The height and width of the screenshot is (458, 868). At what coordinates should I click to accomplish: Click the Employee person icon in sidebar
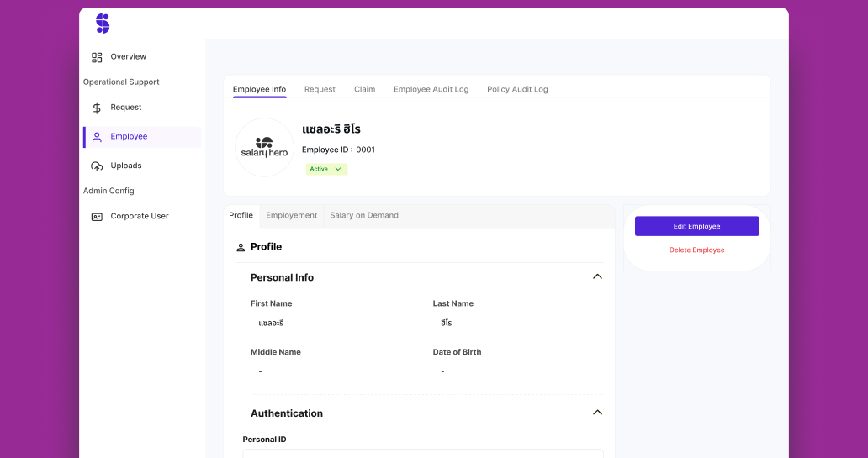97,137
